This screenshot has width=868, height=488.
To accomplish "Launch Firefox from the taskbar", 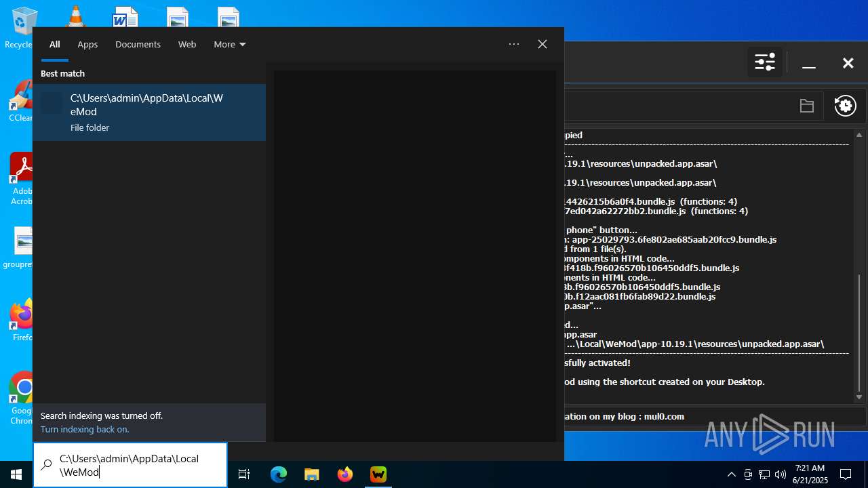I will tap(345, 474).
